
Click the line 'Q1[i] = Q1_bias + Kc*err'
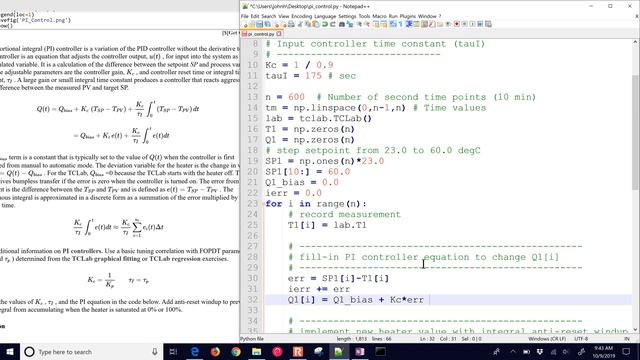pos(356,300)
